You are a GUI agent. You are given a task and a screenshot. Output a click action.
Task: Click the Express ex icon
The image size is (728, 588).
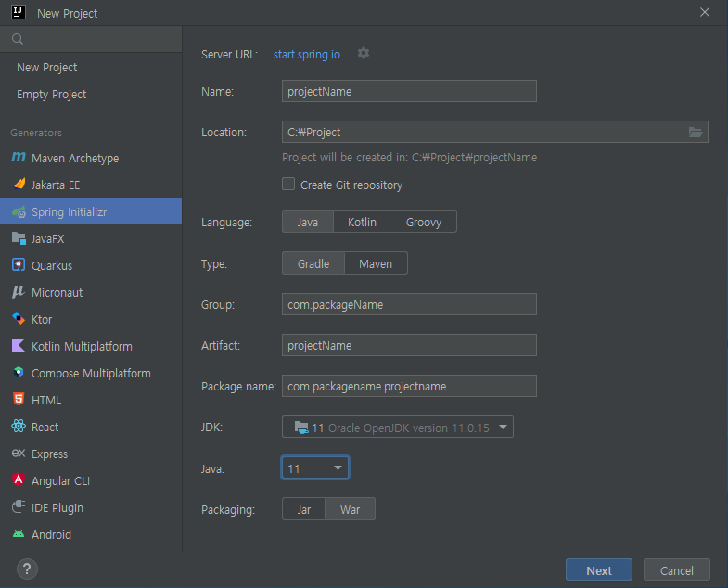[19, 453]
